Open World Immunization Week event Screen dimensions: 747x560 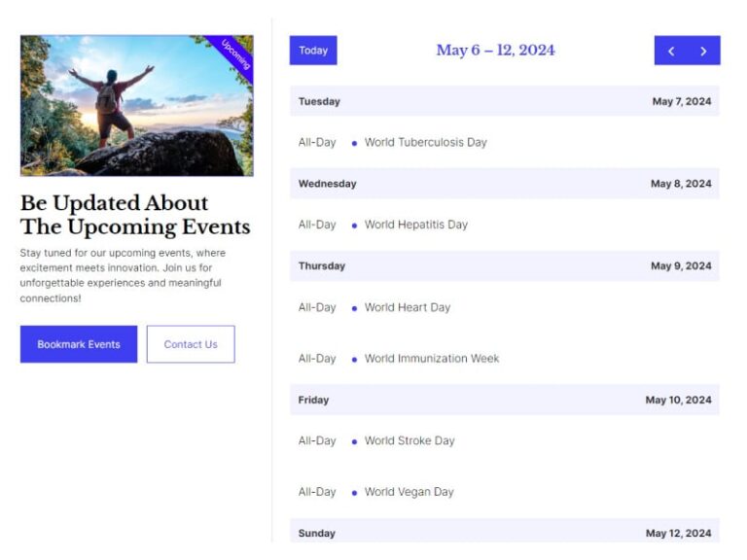point(431,359)
